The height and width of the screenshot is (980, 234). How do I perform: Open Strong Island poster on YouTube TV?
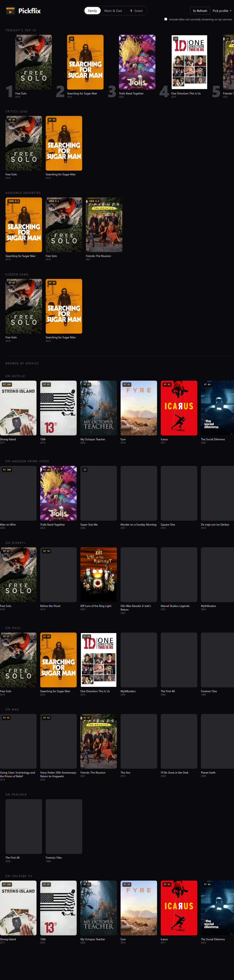pos(18,908)
